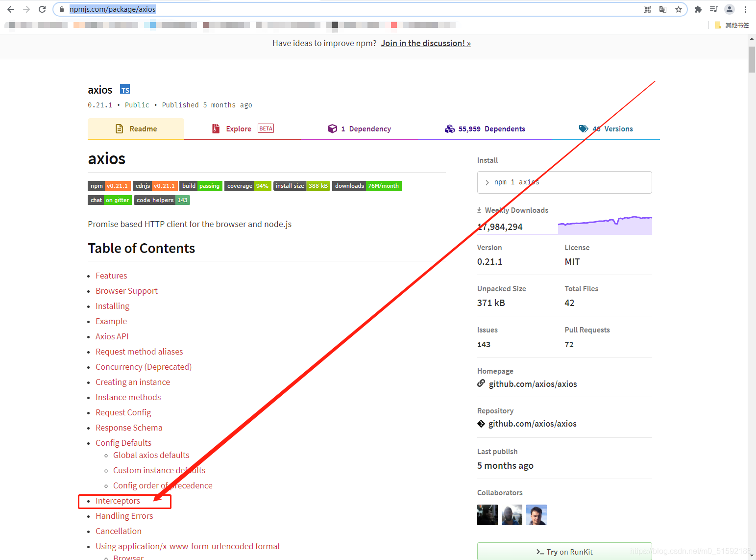Open Request method aliases link
756x560 pixels.
[139, 352]
